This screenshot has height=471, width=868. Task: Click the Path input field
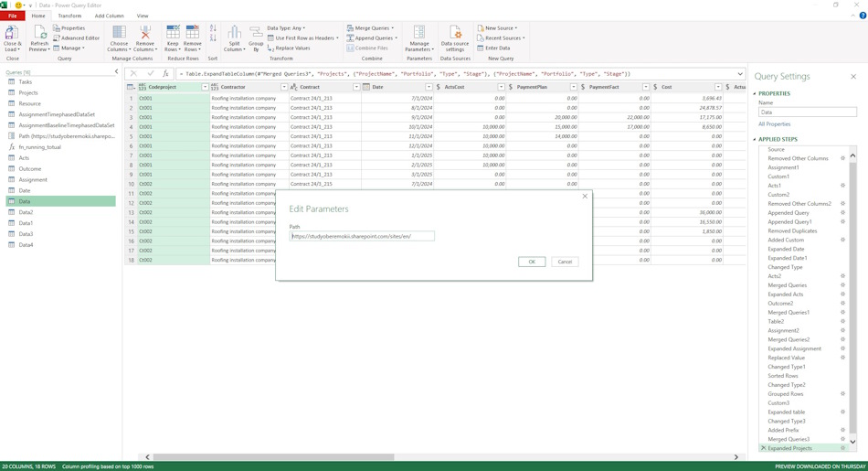pos(362,236)
